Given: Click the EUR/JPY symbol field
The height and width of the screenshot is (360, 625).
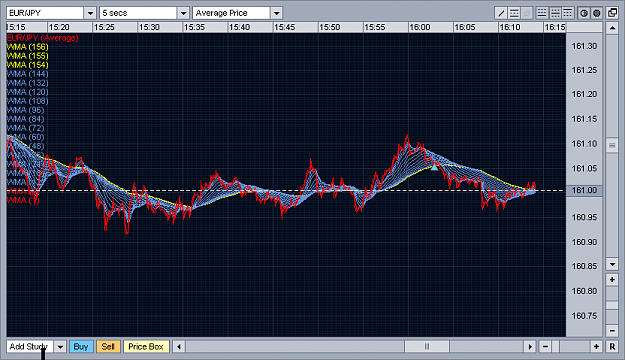Looking at the screenshot, I should click(x=45, y=13).
